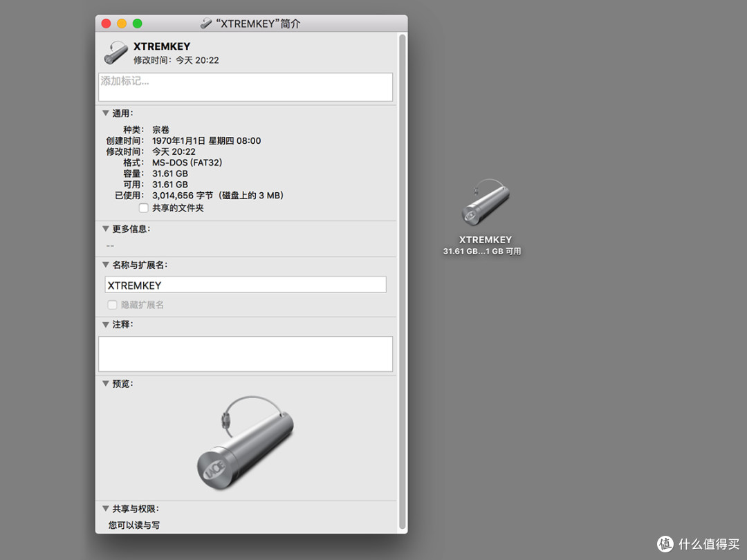
Task: Collapse the 注释 section
Action: click(x=106, y=324)
